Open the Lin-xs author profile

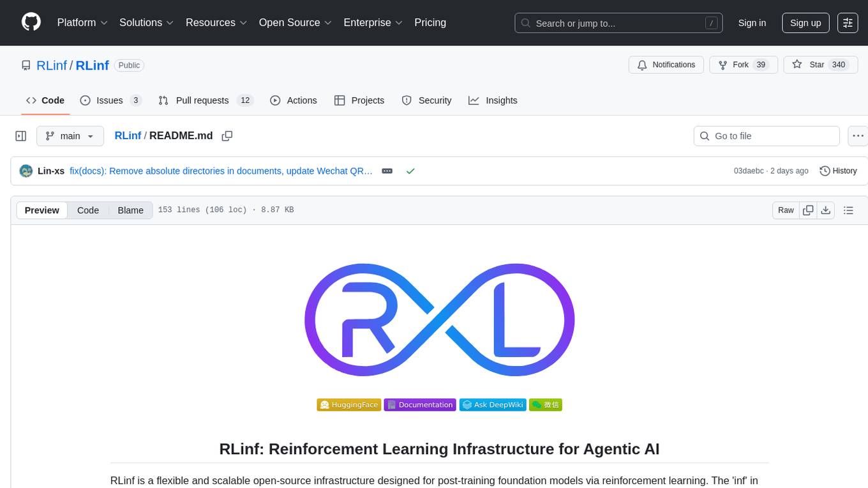(51, 171)
